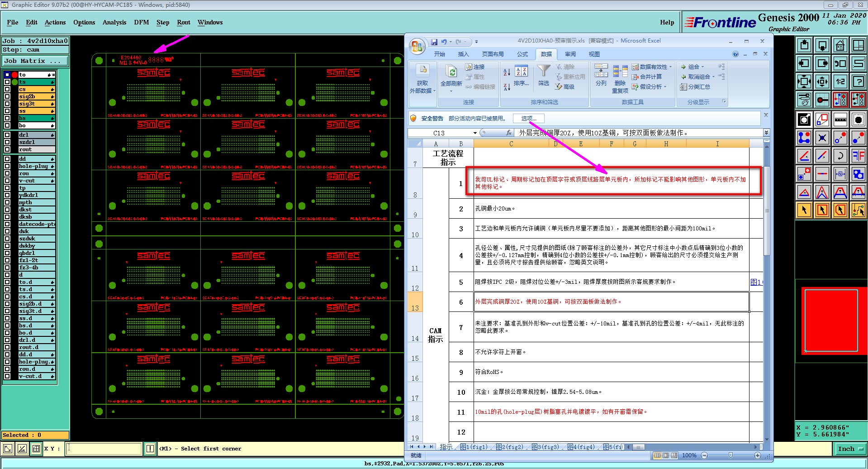Click the X Y coordinate input field

(104, 449)
